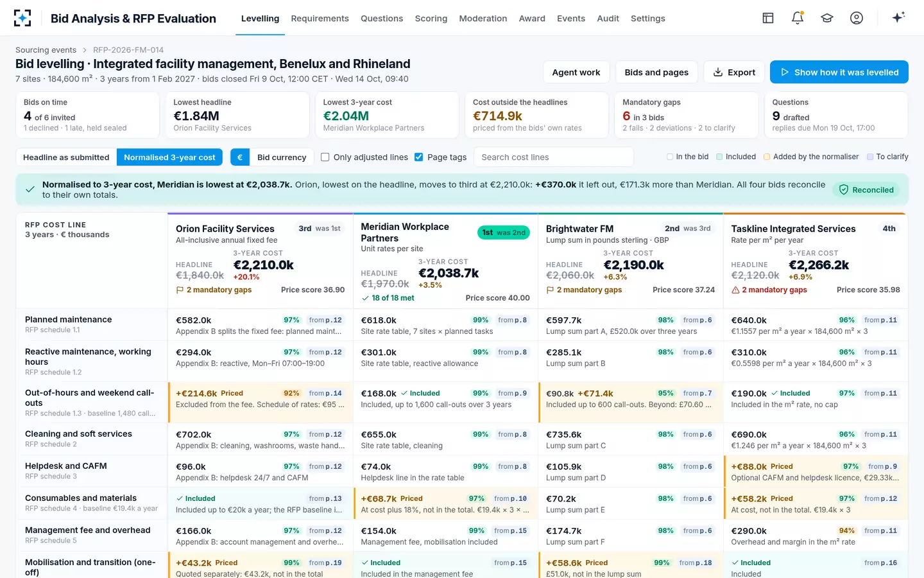Click the green check icon in the normalised banner

(x=30, y=189)
